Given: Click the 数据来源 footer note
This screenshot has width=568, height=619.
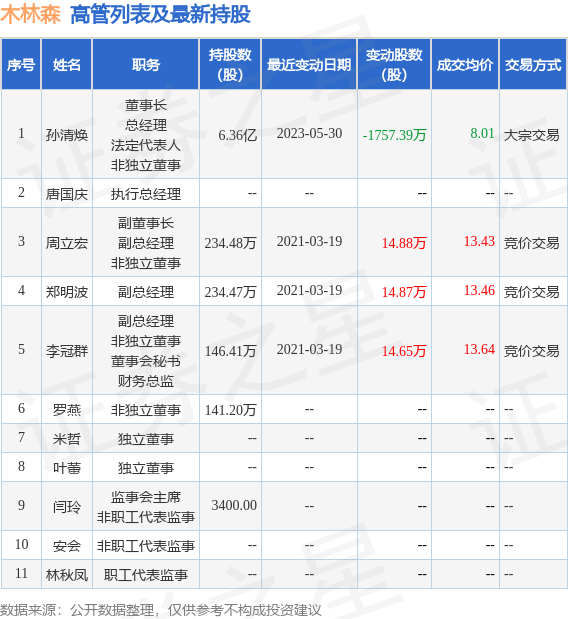Looking at the screenshot, I should point(161,610).
